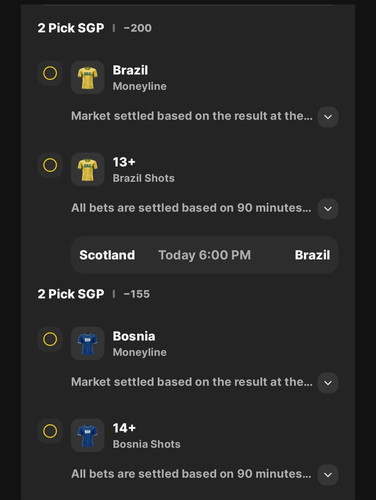Click the 14+ Bosnia Shots label
The image size is (376, 500).
(146, 436)
